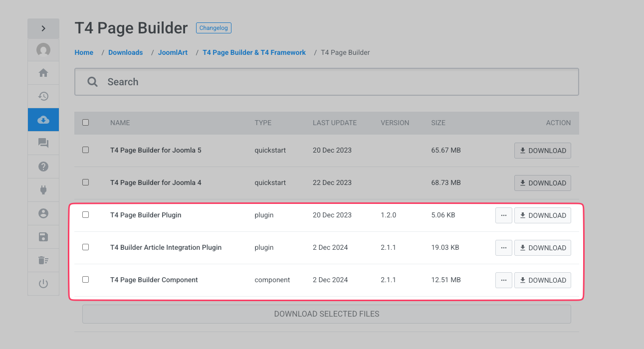Open the history clock icon in sidebar

pyautogui.click(x=43, y=96)
